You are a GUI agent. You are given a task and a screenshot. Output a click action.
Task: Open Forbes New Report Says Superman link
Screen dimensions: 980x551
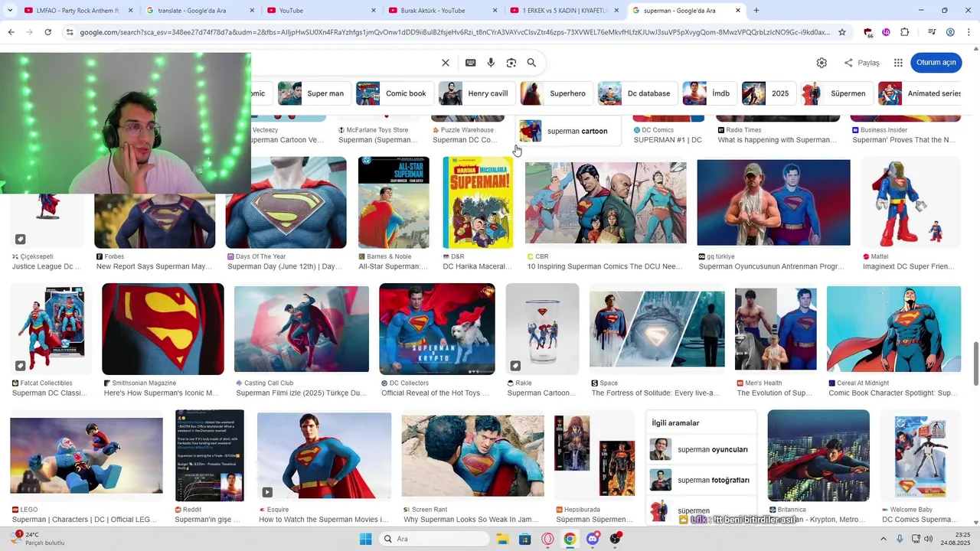click(x=154, y=266)
